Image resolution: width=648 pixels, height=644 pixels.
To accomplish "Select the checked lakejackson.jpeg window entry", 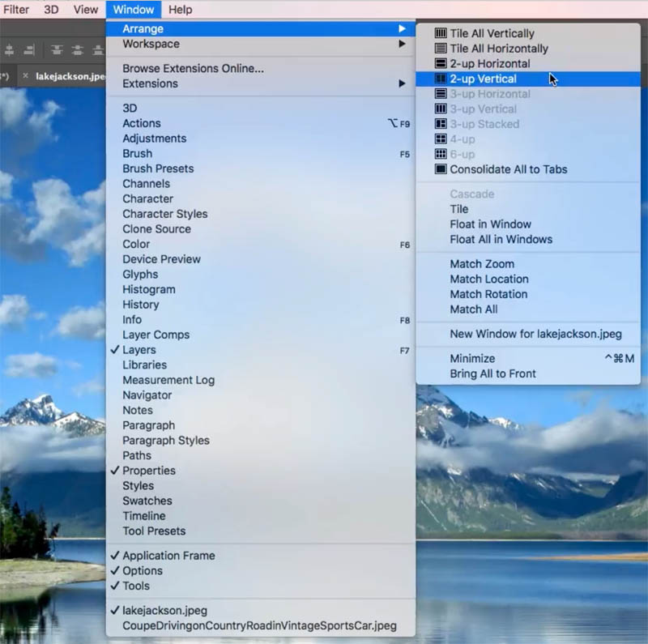I will click(x=260, y=611).
